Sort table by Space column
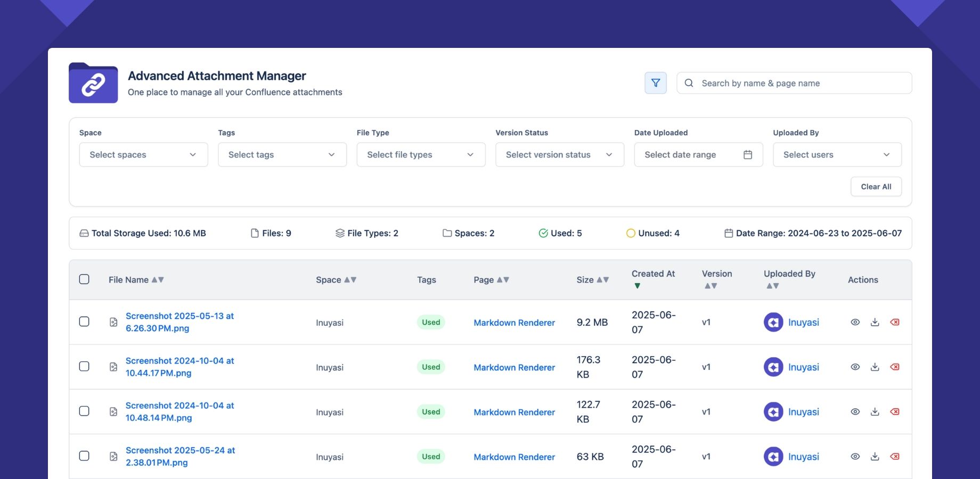Screen dimensions: 980x479 coord(350,280)
